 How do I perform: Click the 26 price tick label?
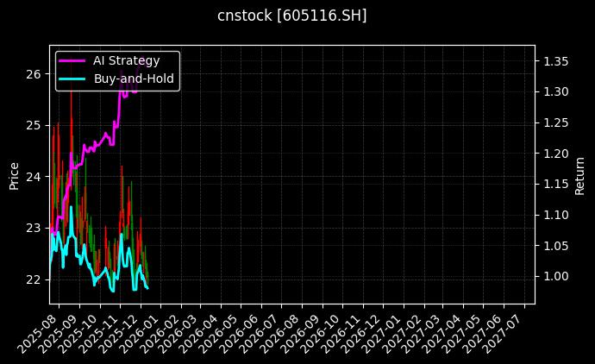point(33,74)
